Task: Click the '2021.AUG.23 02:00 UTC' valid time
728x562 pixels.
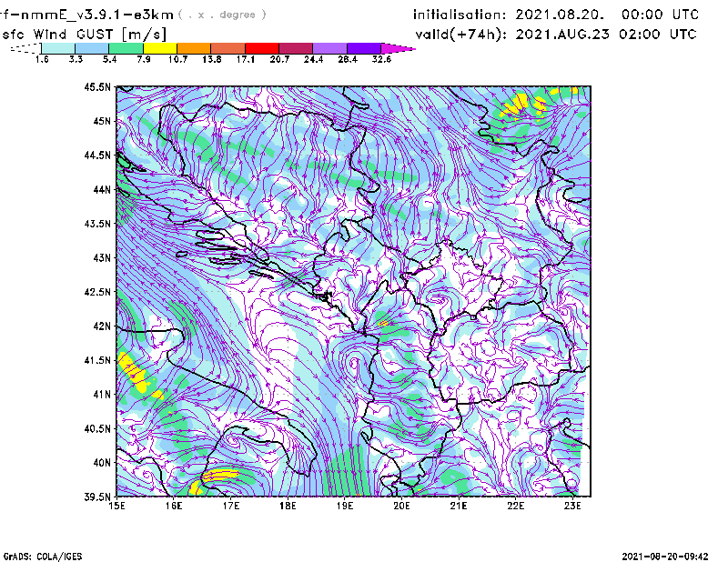Action: tap(606, 35)
